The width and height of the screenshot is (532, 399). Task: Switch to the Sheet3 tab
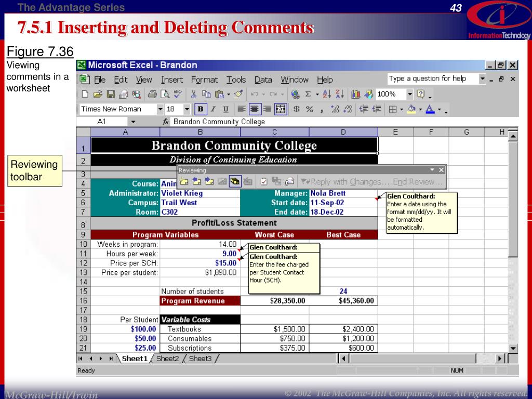(200, 358)
